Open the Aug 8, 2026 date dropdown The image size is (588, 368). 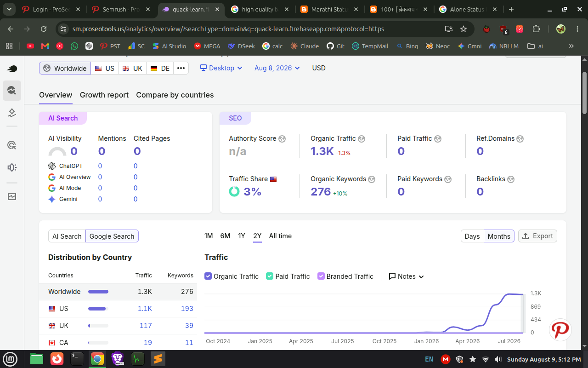coord(277,68)
